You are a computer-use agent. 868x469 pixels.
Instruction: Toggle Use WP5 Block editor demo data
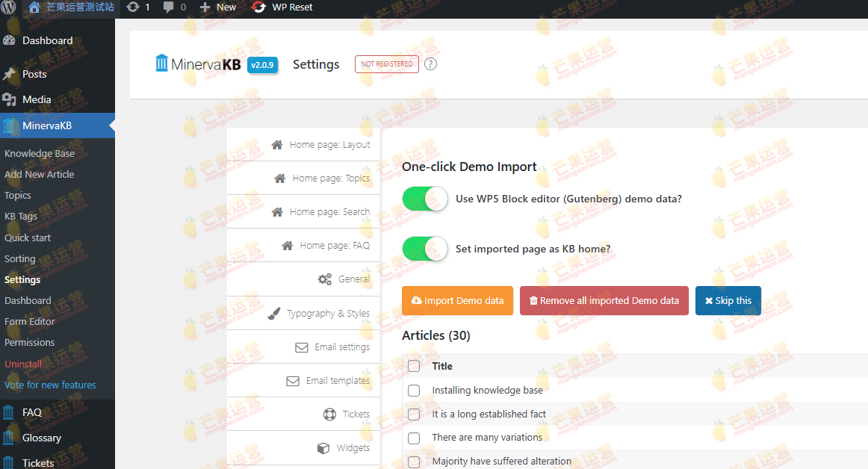(x=424, y=199)
